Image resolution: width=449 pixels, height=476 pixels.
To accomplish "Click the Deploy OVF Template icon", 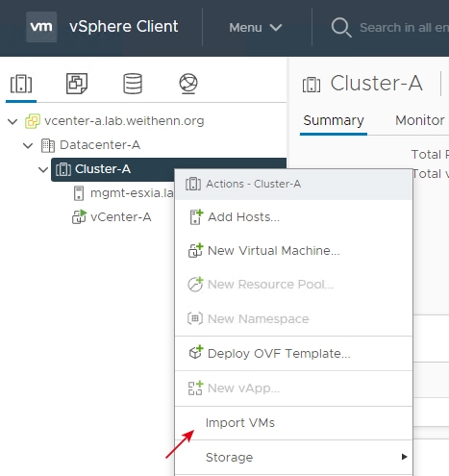I will [x=195, y=353].
